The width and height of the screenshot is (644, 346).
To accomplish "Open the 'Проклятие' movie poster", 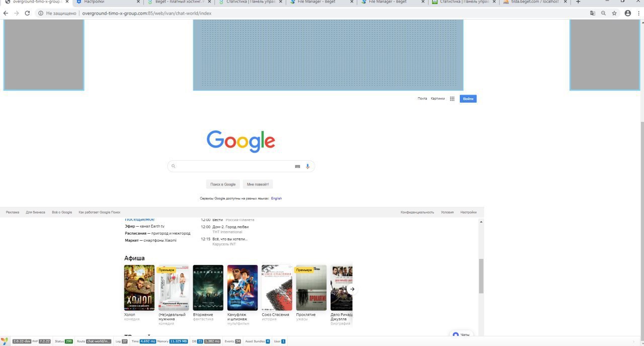I will tap(311, 288).
